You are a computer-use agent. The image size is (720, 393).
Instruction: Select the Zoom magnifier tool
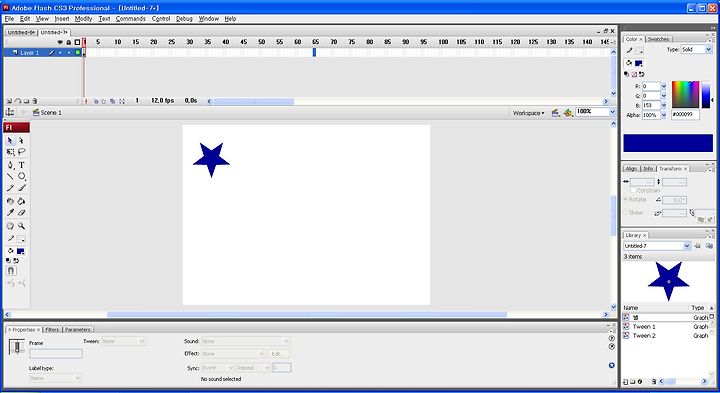coord(21,226)
